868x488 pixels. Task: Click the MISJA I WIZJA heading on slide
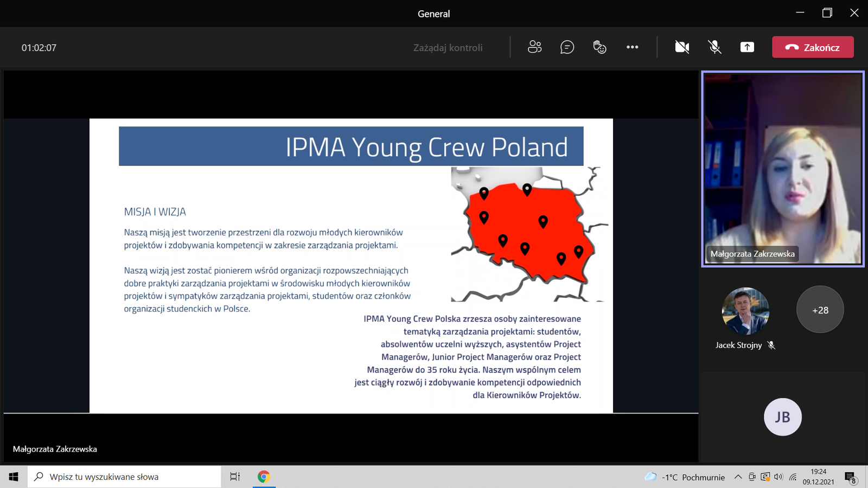point(155,212)
